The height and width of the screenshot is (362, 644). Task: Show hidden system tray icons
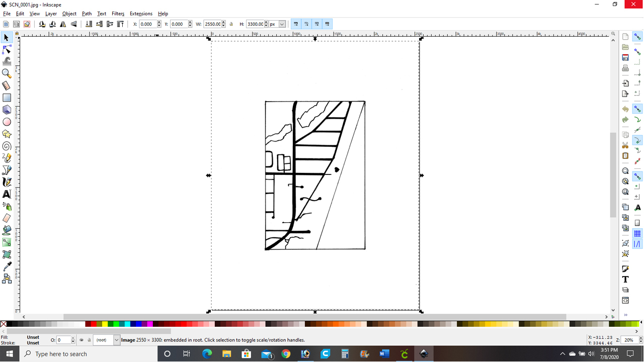562,354
